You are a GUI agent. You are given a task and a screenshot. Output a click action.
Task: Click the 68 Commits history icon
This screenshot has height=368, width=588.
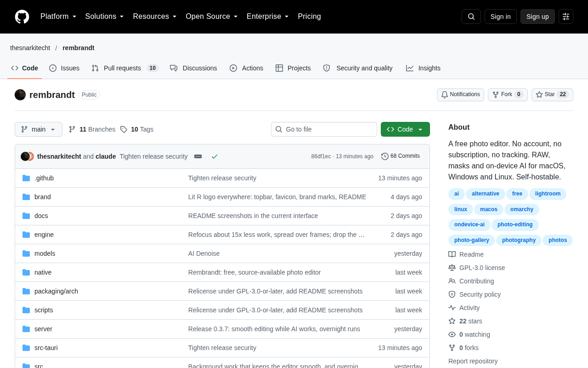[x=385, y=156]
